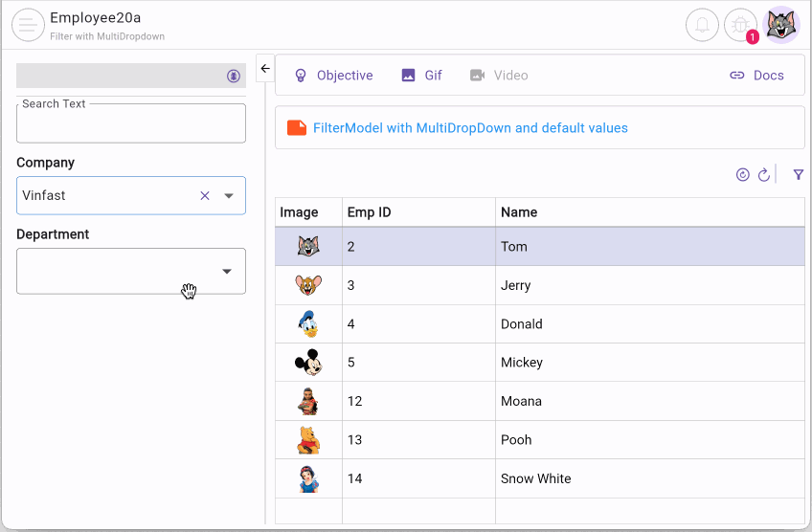Collapse the filter panel with left arrow
The width and height of the screenshot is (812, 532).
tap(265, 69)
